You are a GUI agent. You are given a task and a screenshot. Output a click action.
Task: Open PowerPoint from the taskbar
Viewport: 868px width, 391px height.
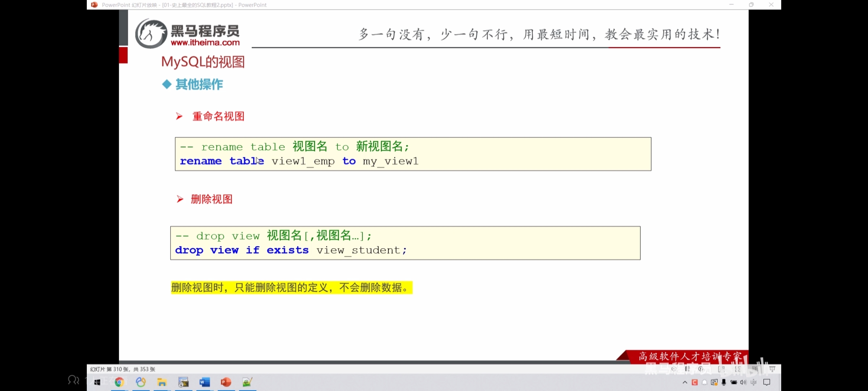(226, 382)
